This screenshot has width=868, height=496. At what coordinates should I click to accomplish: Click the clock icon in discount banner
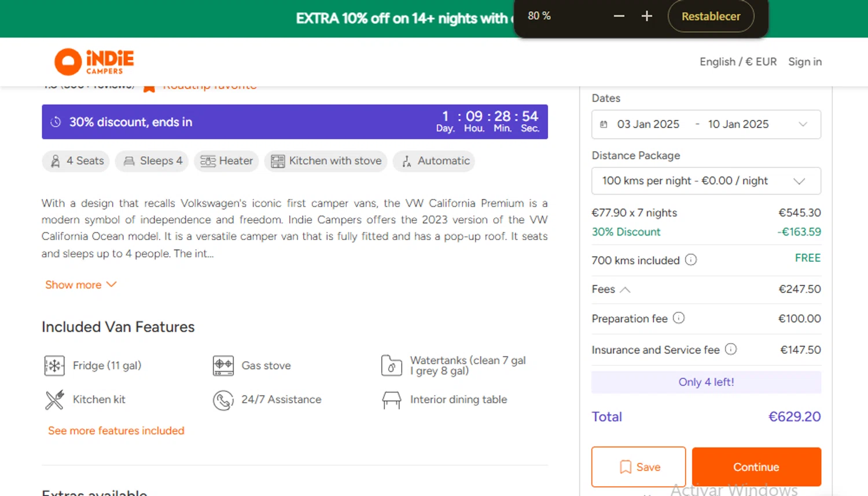click(x=56, y=122)
